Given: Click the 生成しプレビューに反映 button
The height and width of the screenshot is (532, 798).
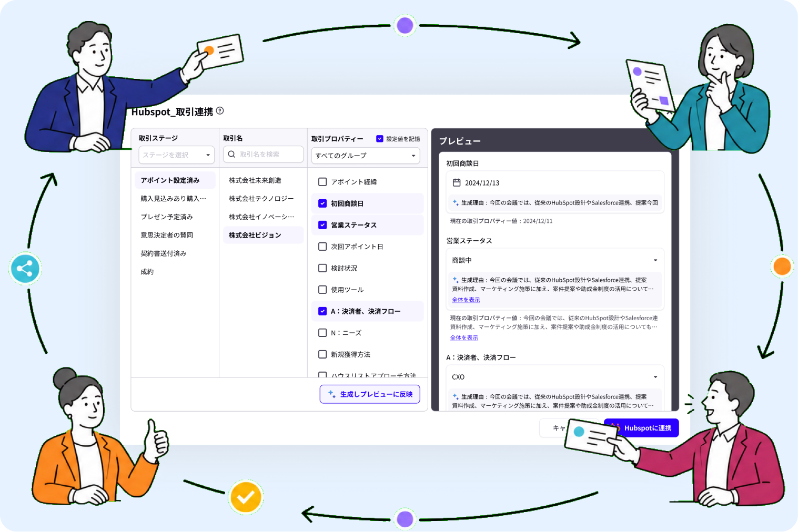Looking at the screenshot, I should pos(370,394).
